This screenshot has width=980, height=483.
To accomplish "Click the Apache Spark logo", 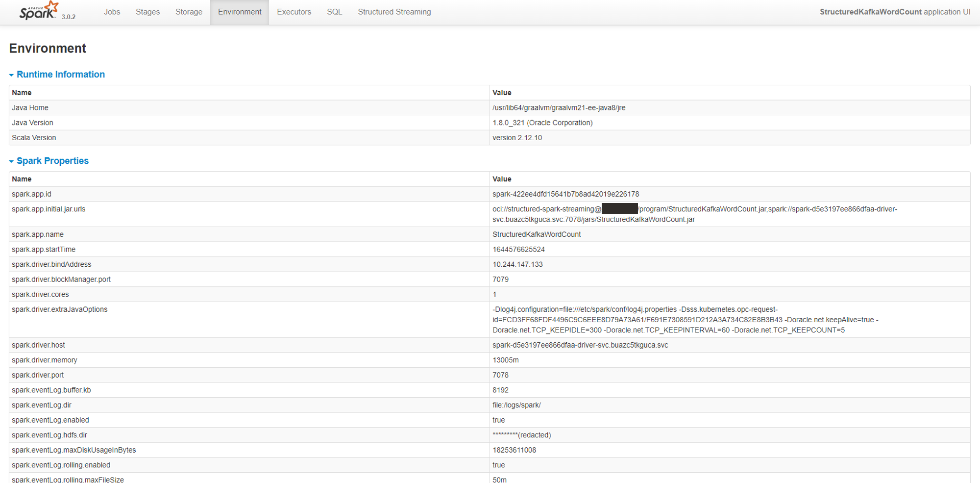I will coord(39,11).
